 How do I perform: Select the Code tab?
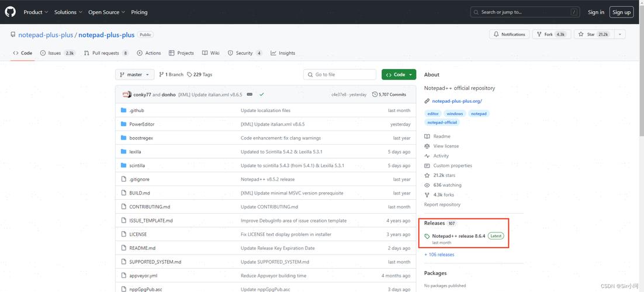(x=23, y=53)
